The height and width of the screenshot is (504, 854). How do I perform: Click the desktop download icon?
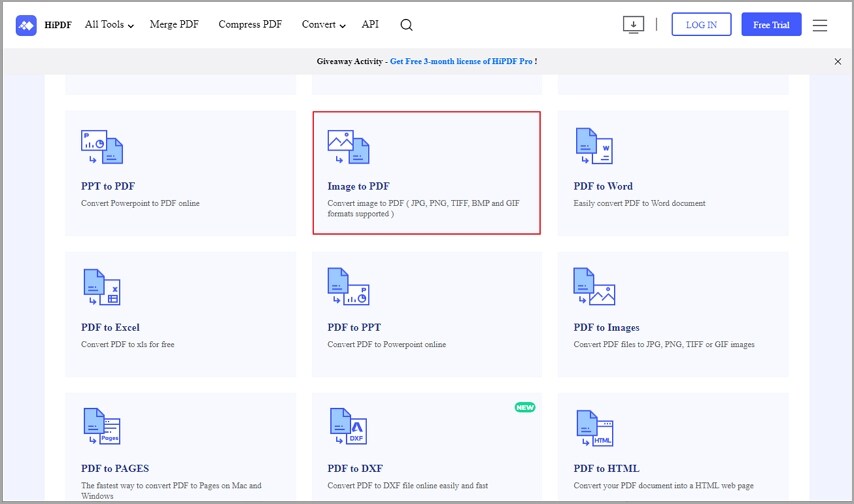632,25
